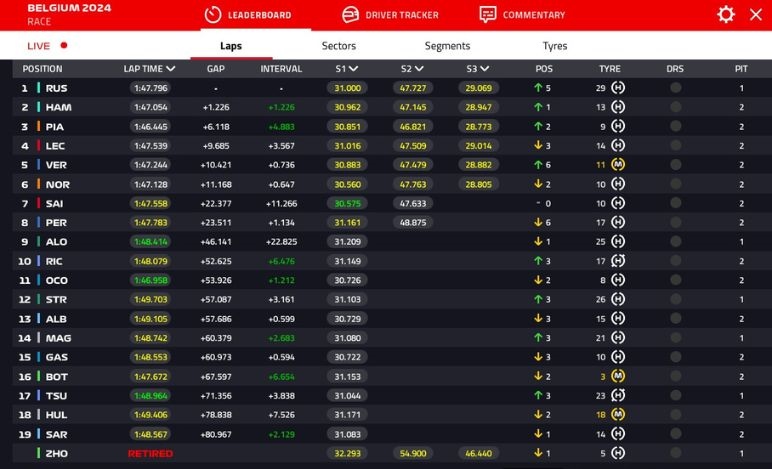Expand the S3 column dropdown arrow
Viewport: 772px width, 469px height.
[485, 69]
